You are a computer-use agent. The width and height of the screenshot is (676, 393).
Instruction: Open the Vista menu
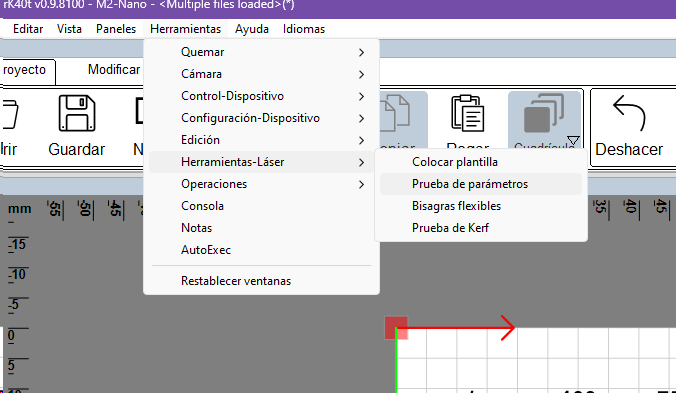69,29
